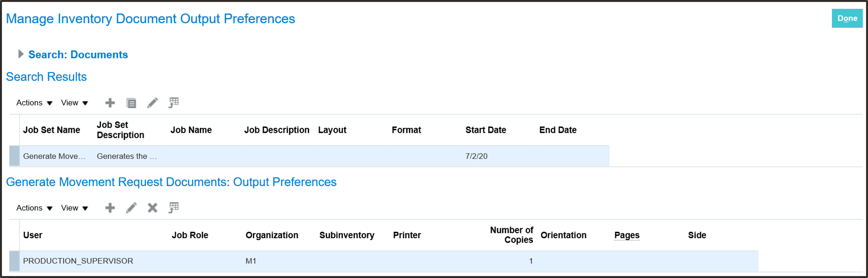Click the Pages column header
Viewport: 868px width, 278px height.
coord(626,235)
